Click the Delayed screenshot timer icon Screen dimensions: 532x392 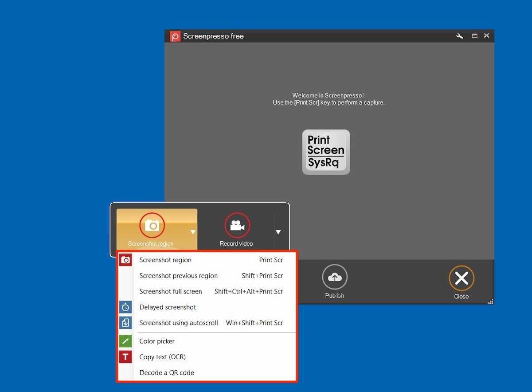126,307
